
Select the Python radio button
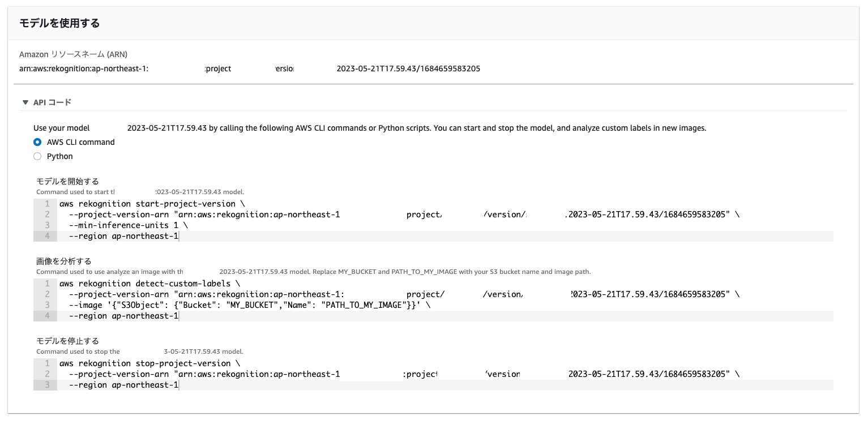coord(37,156)
